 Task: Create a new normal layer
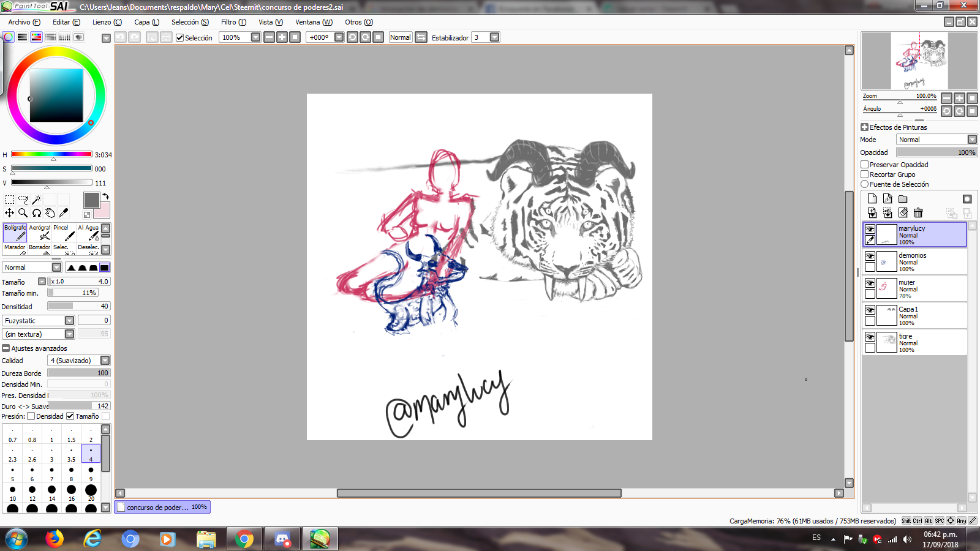click(872, 199)
